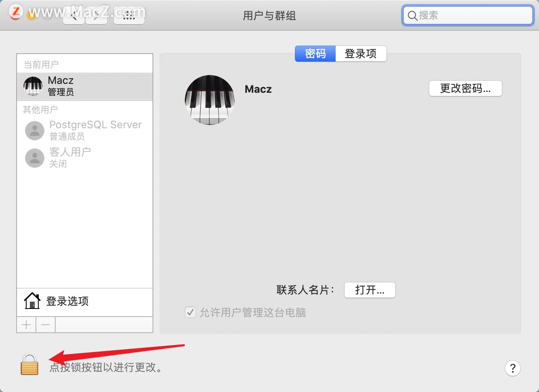Select the 密码 tab

tap(315, 54)
